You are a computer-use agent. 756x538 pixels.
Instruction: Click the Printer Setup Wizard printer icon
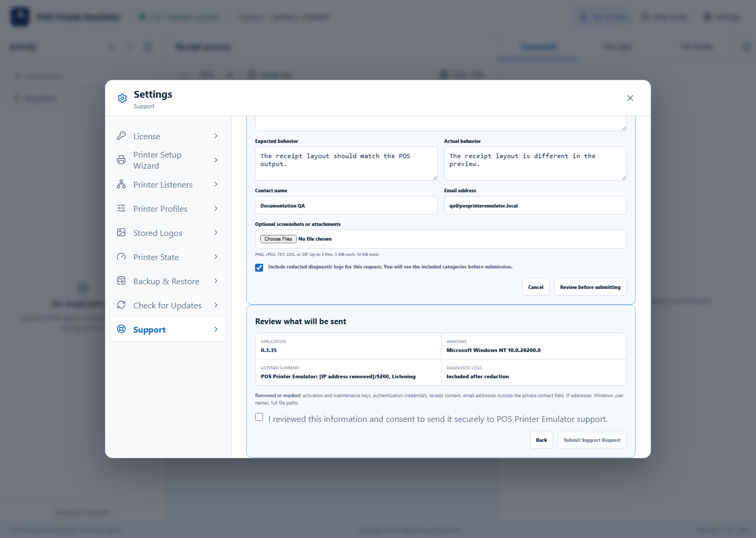point(121,160)
